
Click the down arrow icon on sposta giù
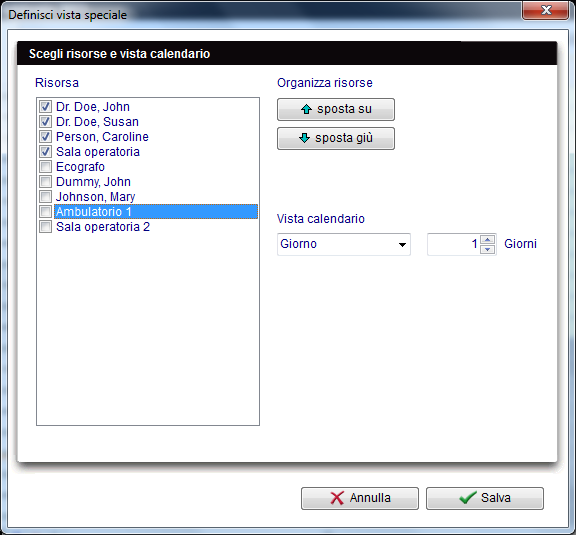click(304, 138)
